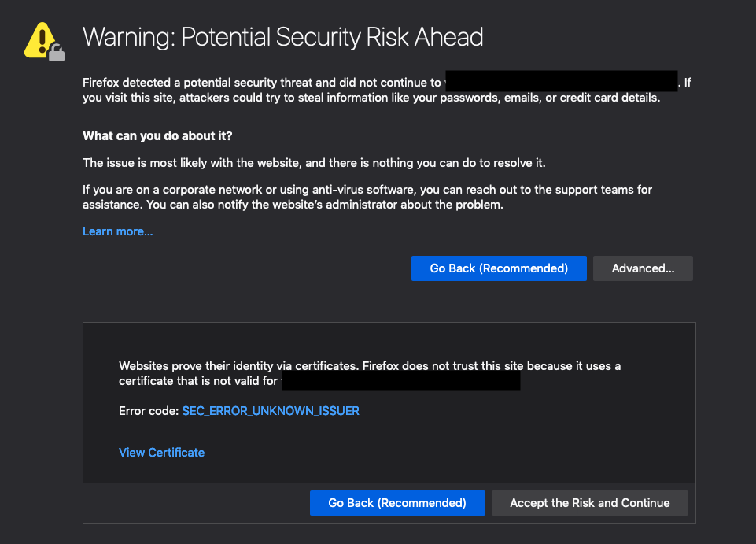Click the Advanced... button
Viewport: 756px width, 544px height.
pyautogui.click(x=643, y=268)
